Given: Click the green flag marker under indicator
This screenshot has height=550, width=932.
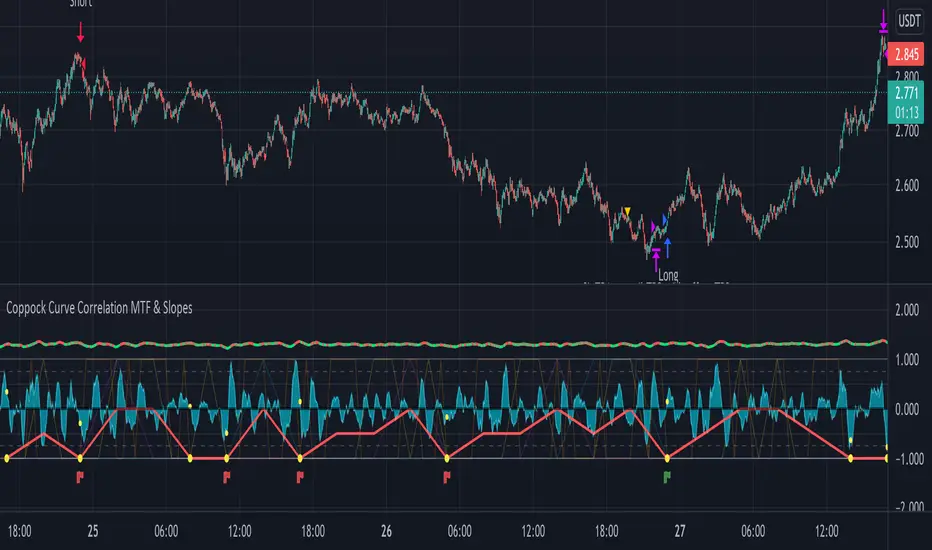Looking at the screenshot, I should point(667,477).
